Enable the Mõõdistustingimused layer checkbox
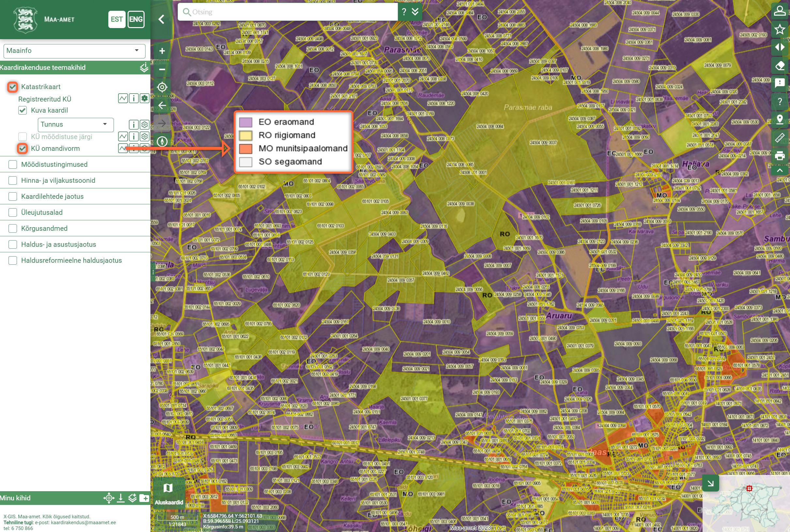 pos(12,164)
